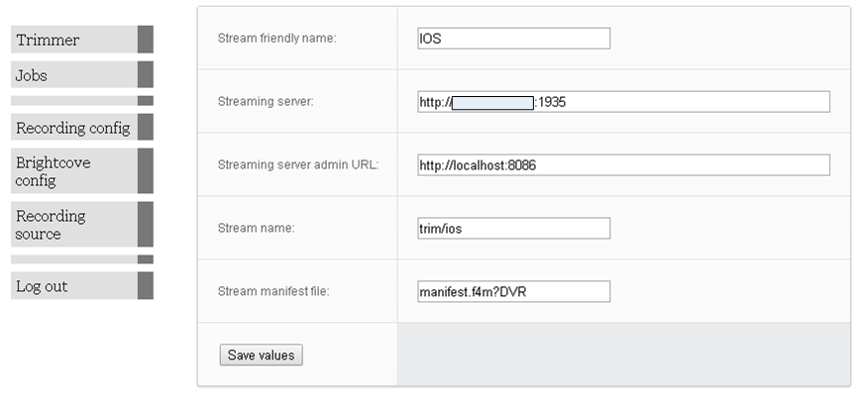Click the 'Stream friendly name:' label
Screen dimensions: 868x406
pyautogui.click(x=276, y=39)
